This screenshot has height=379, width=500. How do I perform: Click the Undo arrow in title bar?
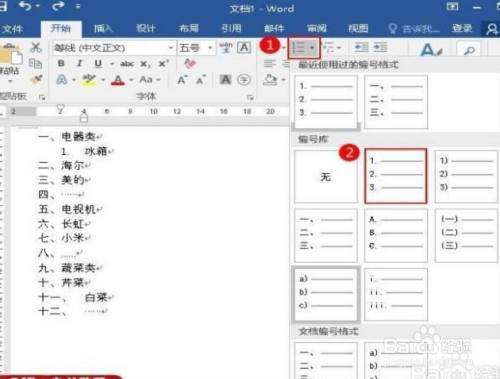coord(25,6)
